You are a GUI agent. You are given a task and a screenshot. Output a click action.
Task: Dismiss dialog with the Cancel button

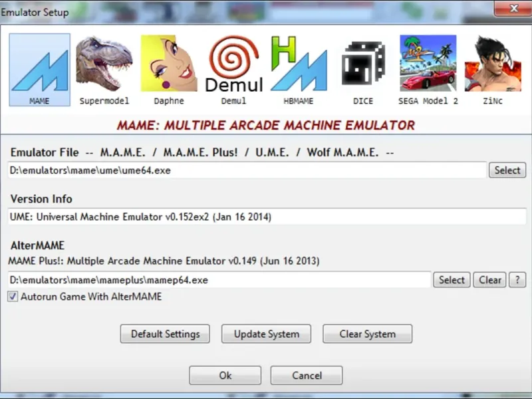307,375
